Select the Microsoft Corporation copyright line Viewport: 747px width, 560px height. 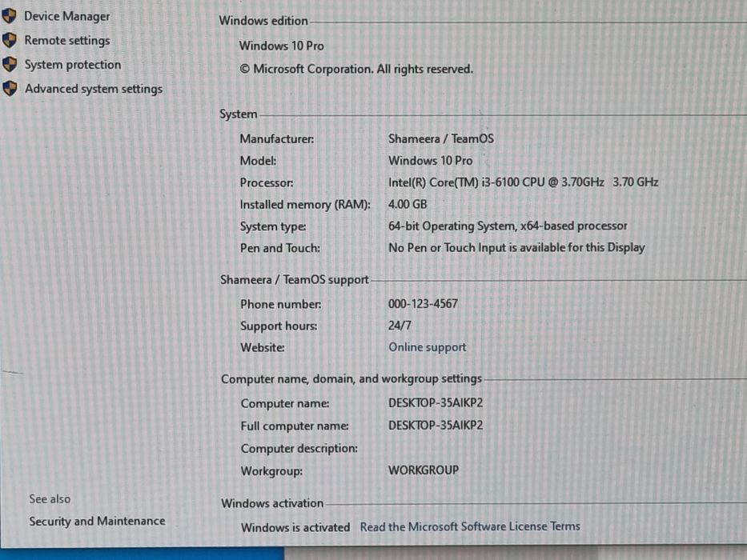click(x=356, y=69)
